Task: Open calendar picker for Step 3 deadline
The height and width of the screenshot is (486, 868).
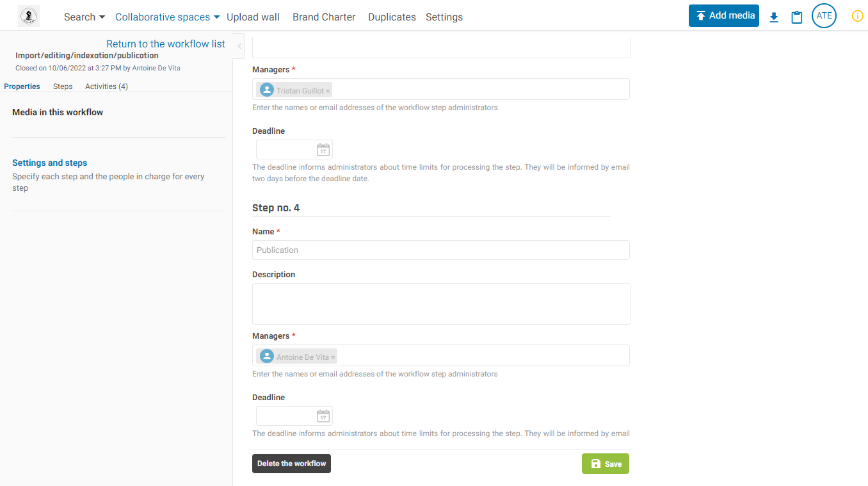Action: [323, 150]
